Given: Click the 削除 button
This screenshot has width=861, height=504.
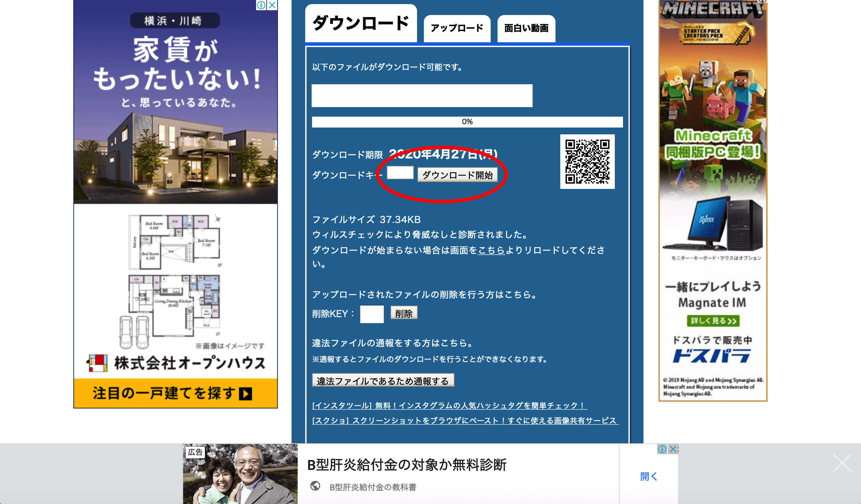Looking at the screenshot, I should [x=403, y=313].
